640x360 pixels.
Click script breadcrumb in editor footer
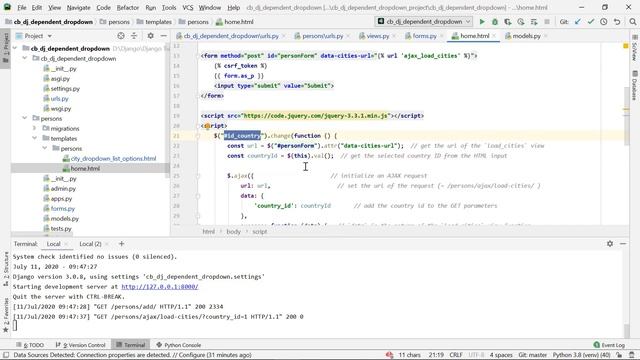[259, 231]
